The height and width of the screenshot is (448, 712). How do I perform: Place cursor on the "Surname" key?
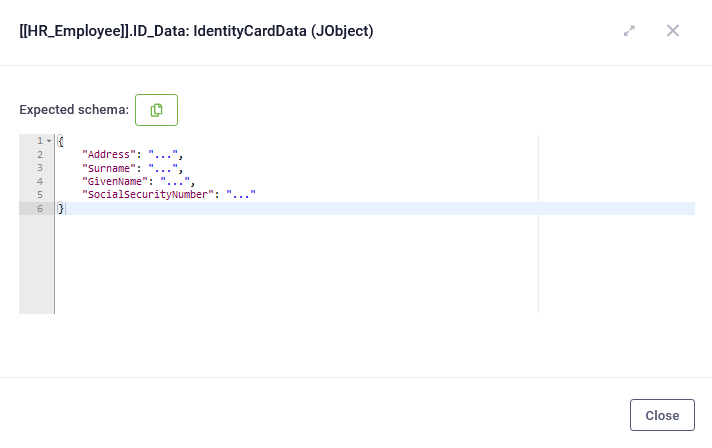(x=111, y=168)
